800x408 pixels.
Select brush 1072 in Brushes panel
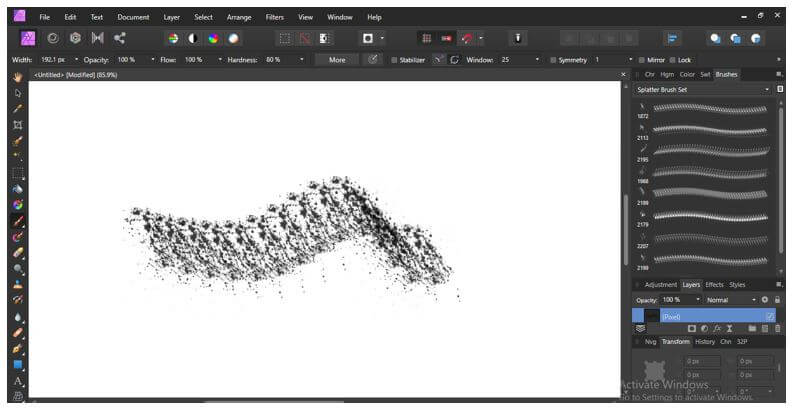pos(703,109)
